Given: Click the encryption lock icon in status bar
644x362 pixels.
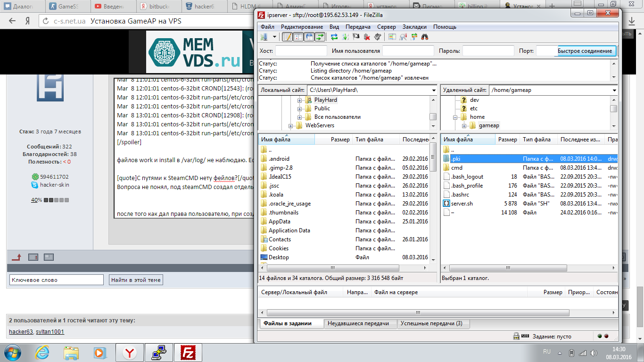Looking at the screenshot, I should tap(516, 337).
